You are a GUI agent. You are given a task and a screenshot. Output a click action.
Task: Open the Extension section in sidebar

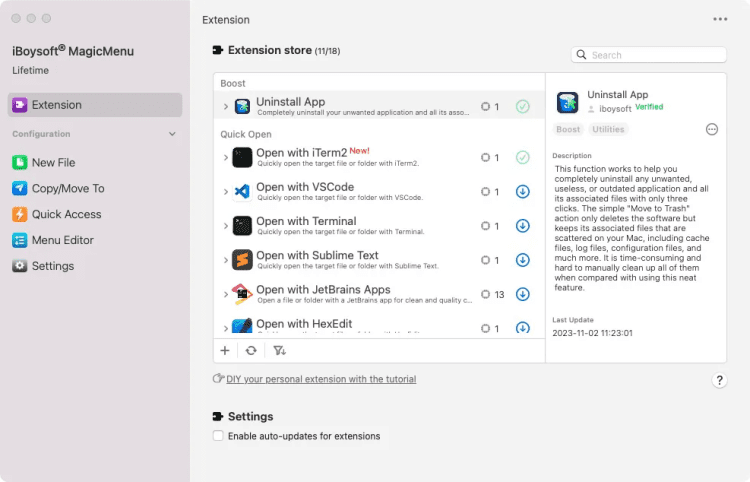click(x=95, y=105)
